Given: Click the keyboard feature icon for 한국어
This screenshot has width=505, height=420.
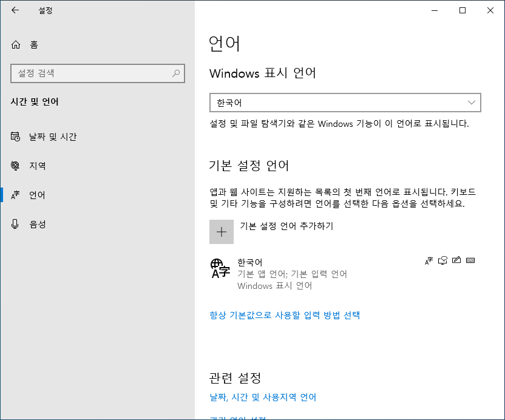Looking at the screenshot, I should click(470, 260).
